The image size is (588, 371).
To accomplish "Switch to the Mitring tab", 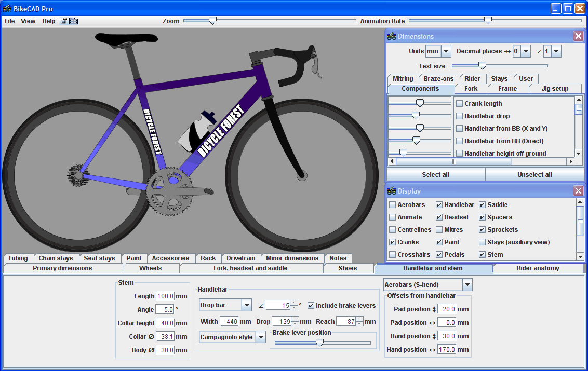I will [403, 79].
